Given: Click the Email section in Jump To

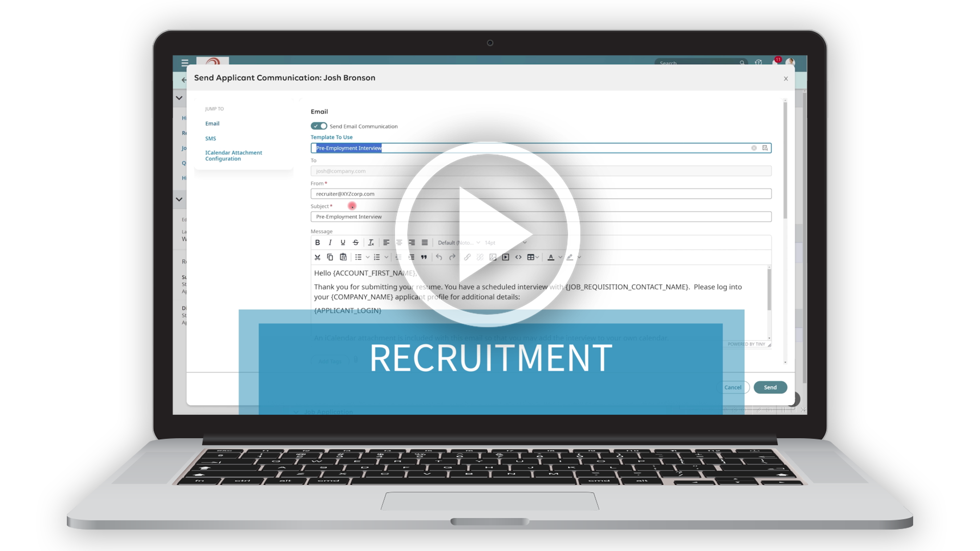Looking at the screenshot, I should point(211,123).
